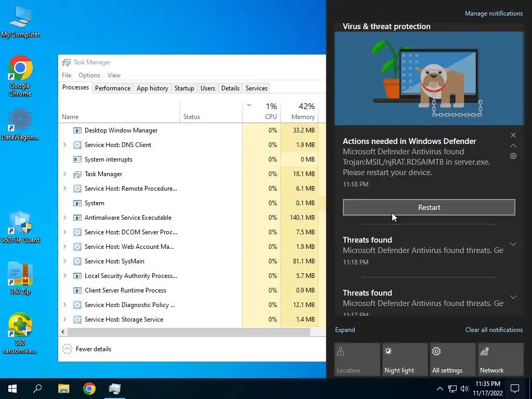Open Defender notification settings gear

coord(513,156)
